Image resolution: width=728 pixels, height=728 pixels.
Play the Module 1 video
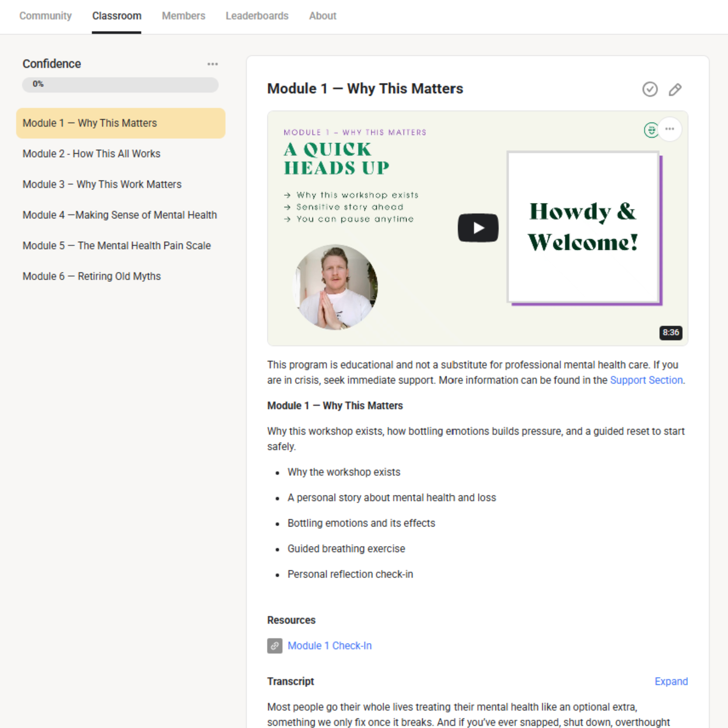[478, 227]
